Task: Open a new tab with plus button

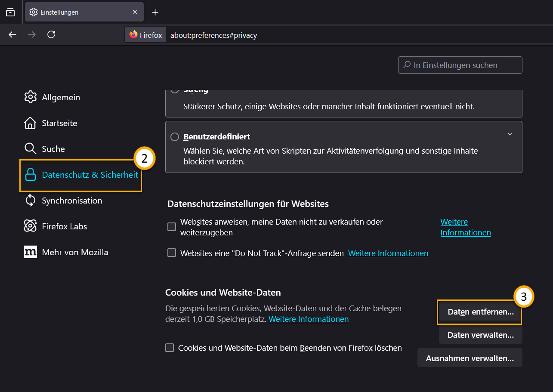Action: (155, 12)
